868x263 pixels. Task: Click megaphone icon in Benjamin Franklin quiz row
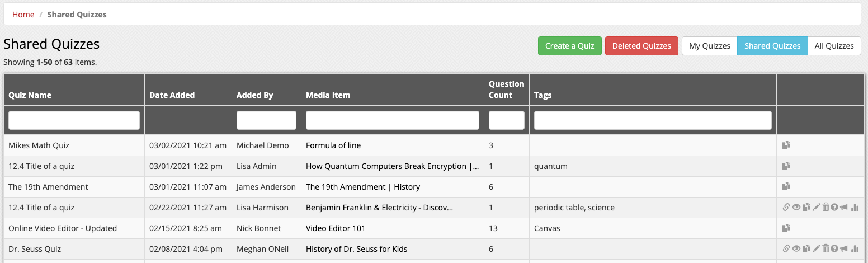click(x=845, y=208)
